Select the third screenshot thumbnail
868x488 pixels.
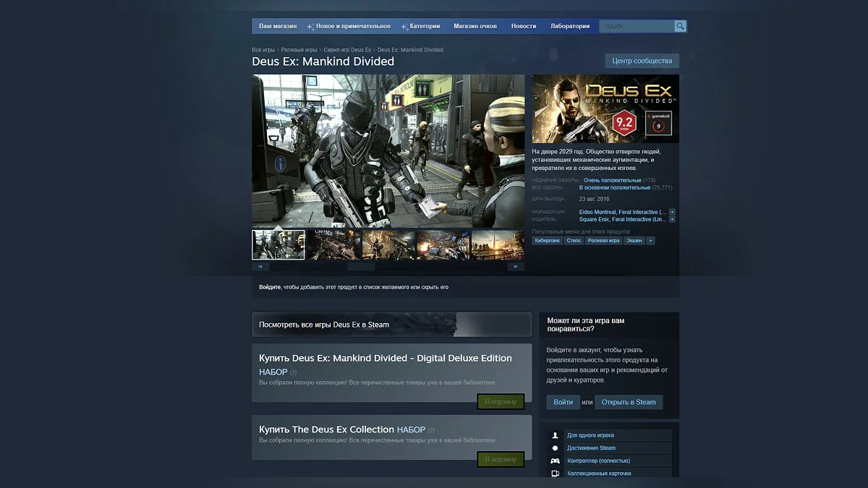coord(388,245)
